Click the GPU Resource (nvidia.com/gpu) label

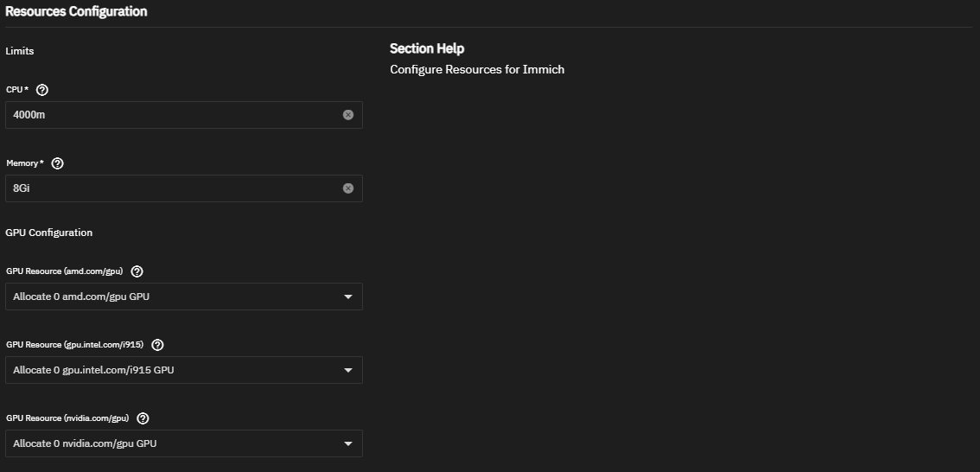pyautogui.click(x=67, y=418)
